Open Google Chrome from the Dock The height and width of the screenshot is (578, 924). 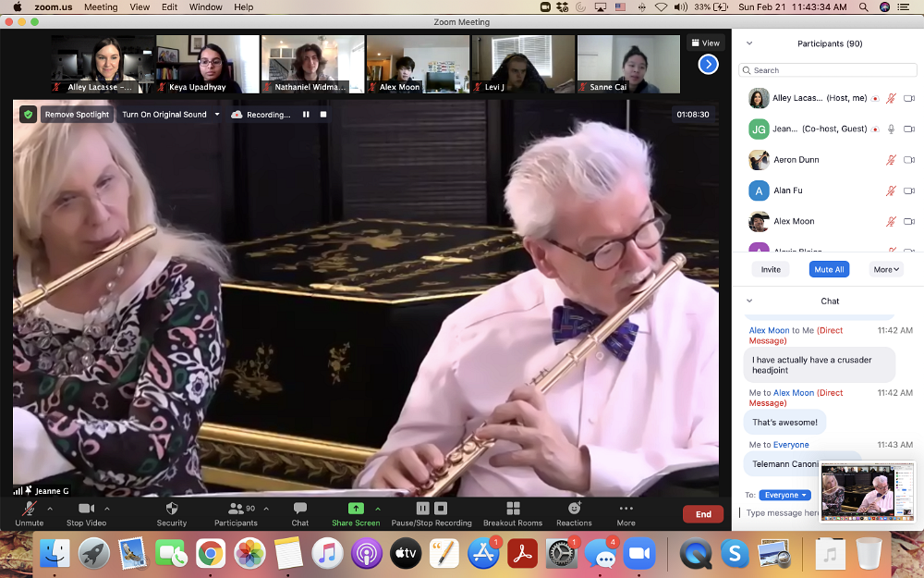(x=211, y=554)
